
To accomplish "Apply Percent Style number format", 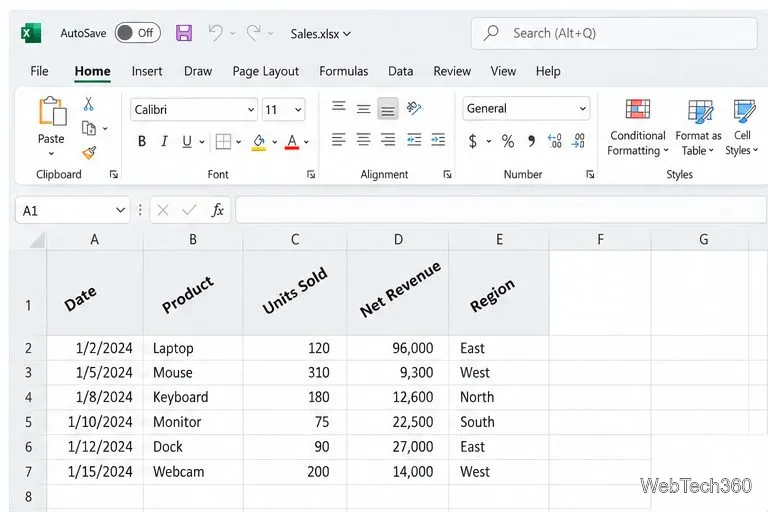I will (x=508, y=142).
